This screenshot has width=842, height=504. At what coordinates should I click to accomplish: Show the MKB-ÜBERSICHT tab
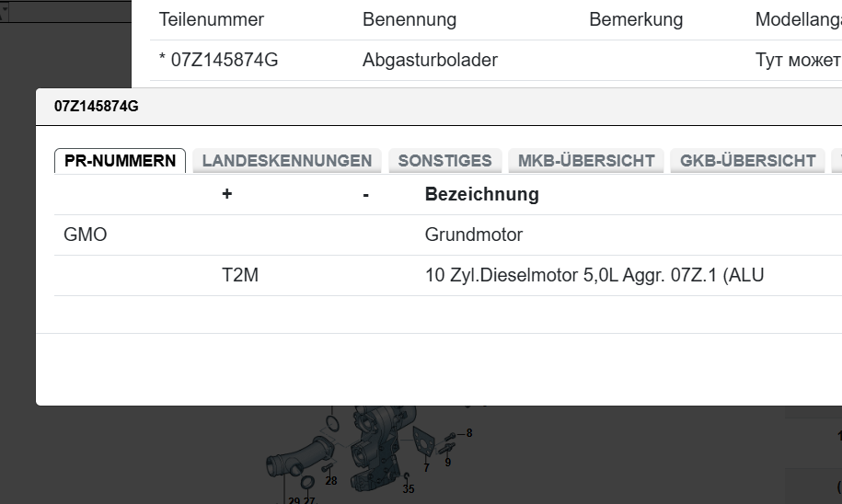coord(586,161)
